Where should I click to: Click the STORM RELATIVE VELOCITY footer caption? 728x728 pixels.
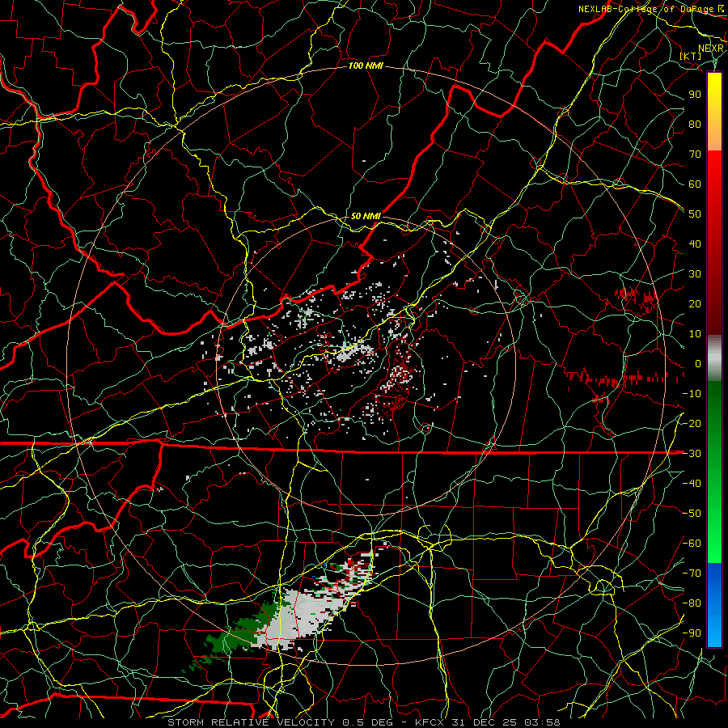364,722
